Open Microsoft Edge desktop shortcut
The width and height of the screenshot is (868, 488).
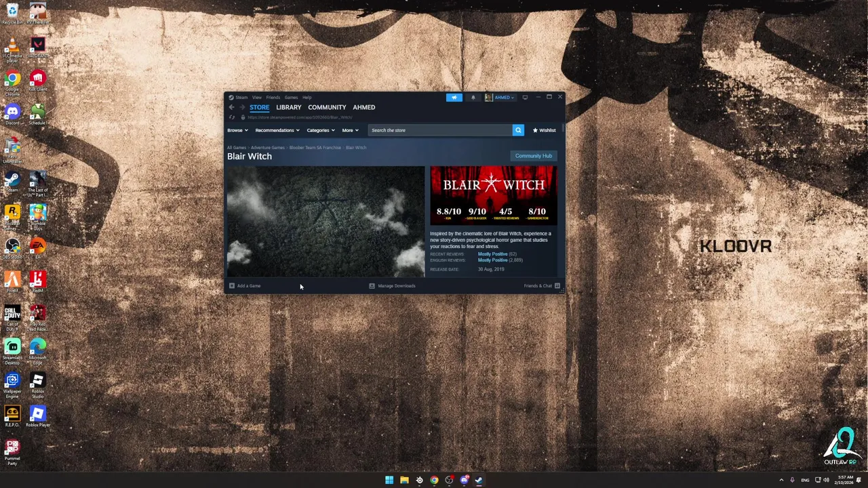click(x=37, y=352)
